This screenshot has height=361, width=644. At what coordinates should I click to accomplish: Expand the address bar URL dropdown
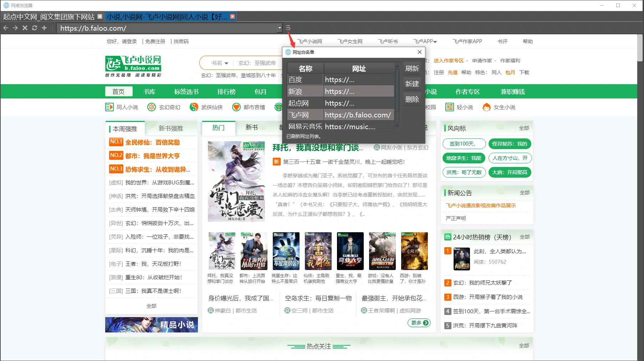pyautogui.click(x=280, y=28)
